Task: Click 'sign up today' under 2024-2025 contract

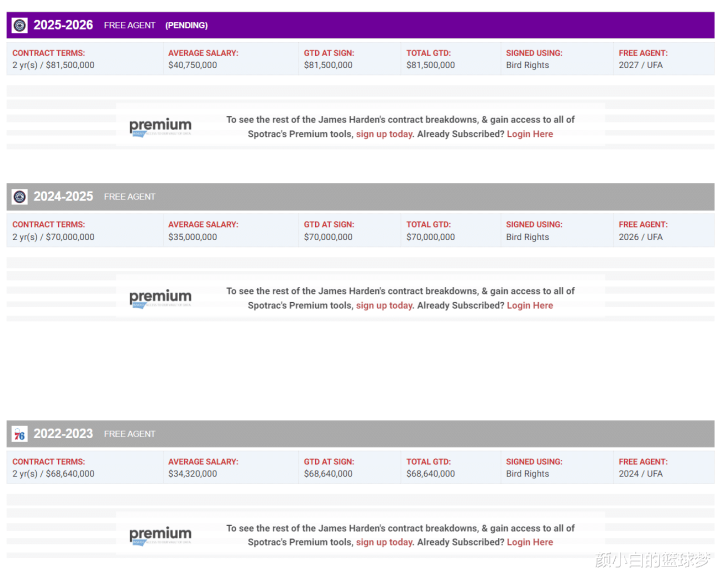Action: pos(384,306)
